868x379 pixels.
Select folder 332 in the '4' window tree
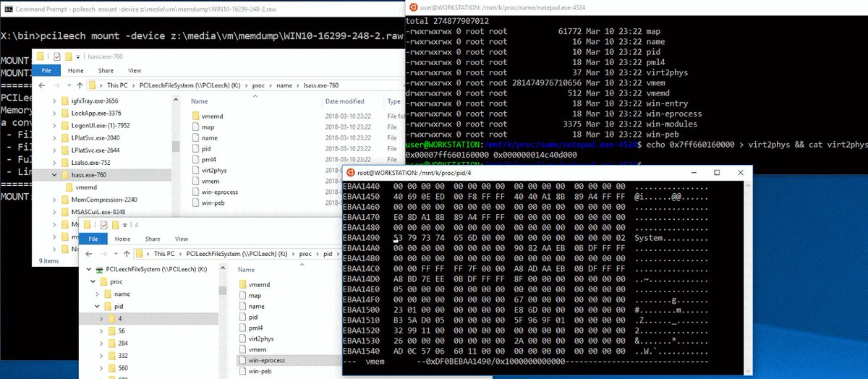coord(119,355)
